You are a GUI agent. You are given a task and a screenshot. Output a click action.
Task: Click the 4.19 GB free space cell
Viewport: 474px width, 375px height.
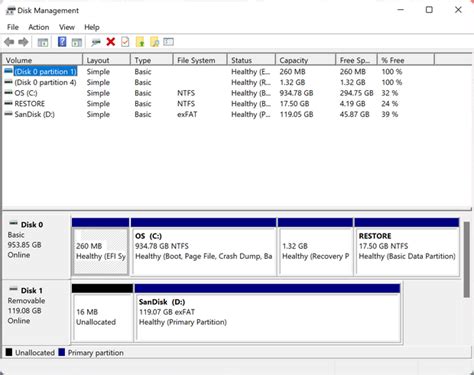coord(352,103)
